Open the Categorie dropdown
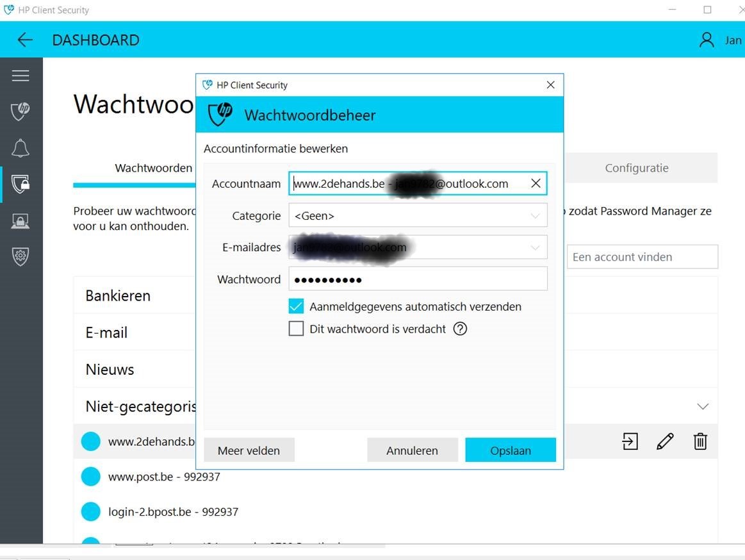The height and width of the screenshot is (560, 745). pyautogui.click(x=535, y=215)
